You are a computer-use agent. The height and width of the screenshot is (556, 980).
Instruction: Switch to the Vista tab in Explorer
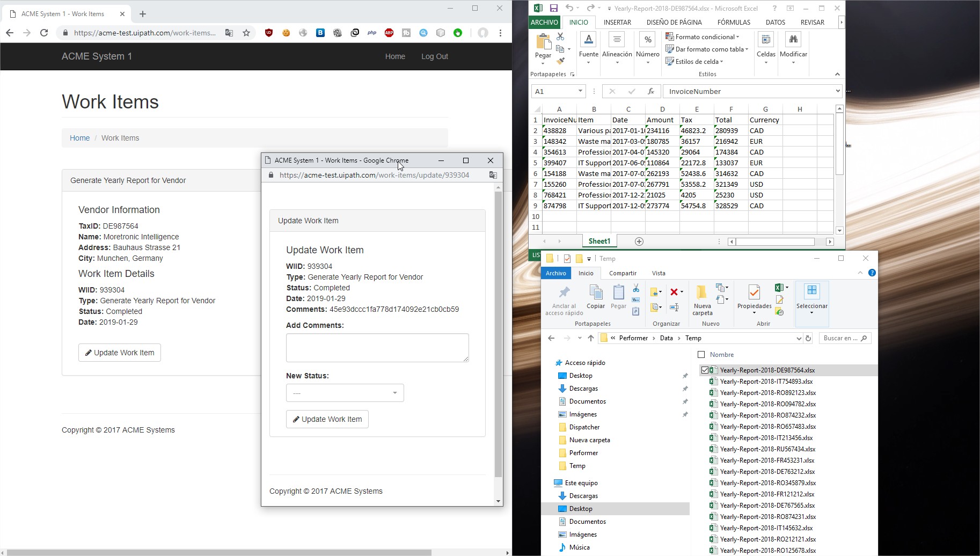point(659,273)
